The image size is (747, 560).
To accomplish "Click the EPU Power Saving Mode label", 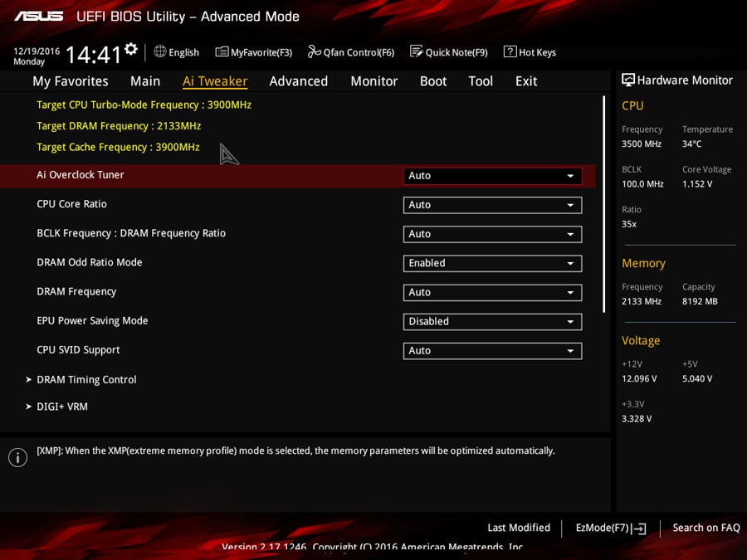I will pyautogui.click(x=92, y=320).
